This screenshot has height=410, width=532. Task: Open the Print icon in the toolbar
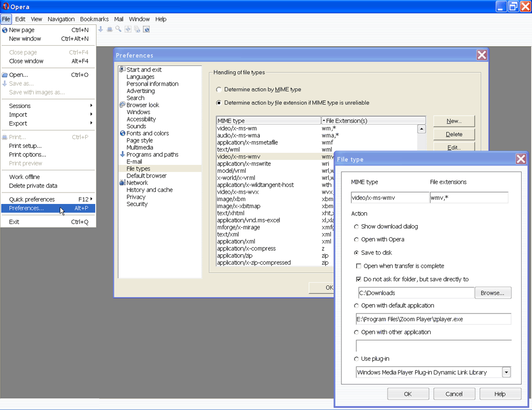pos(109,30)
